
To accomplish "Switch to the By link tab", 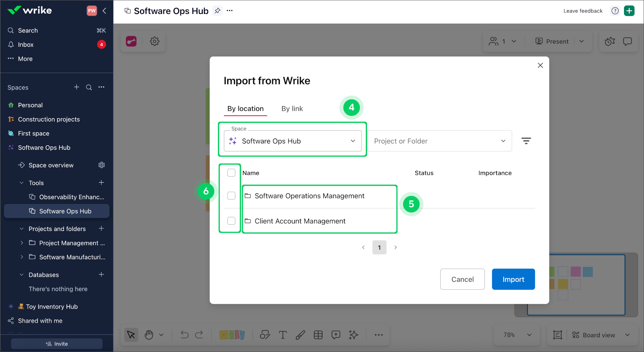I will pyautogui.click(x=292, y=108).
